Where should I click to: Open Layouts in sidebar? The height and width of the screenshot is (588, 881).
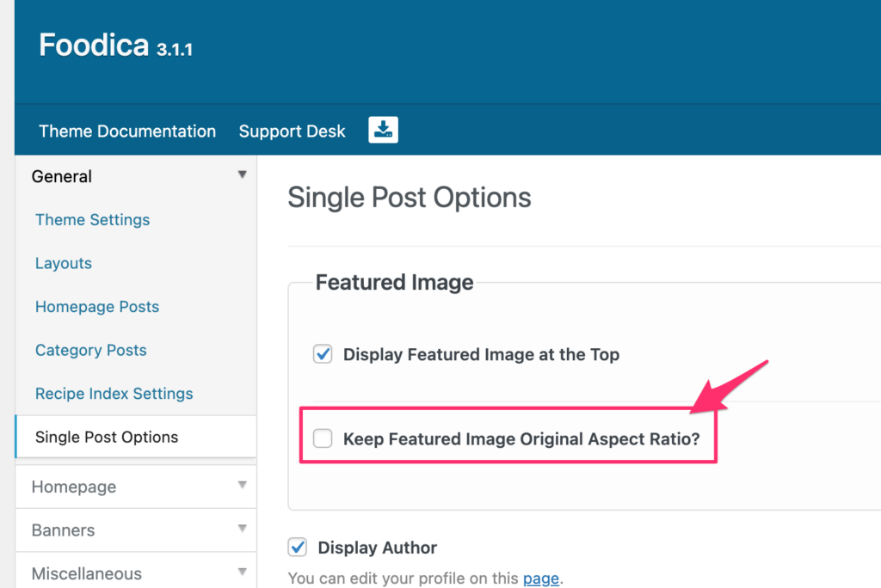64,263
